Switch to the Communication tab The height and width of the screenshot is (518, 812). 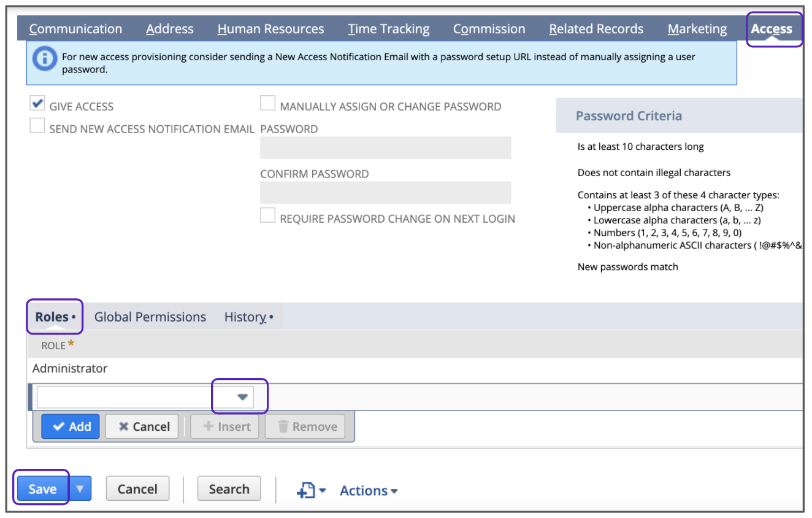75,29
